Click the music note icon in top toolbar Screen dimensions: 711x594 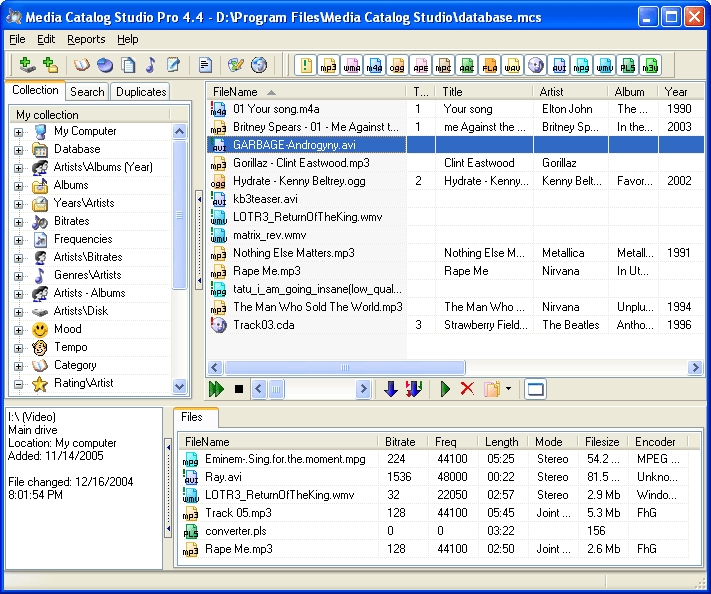151,66
